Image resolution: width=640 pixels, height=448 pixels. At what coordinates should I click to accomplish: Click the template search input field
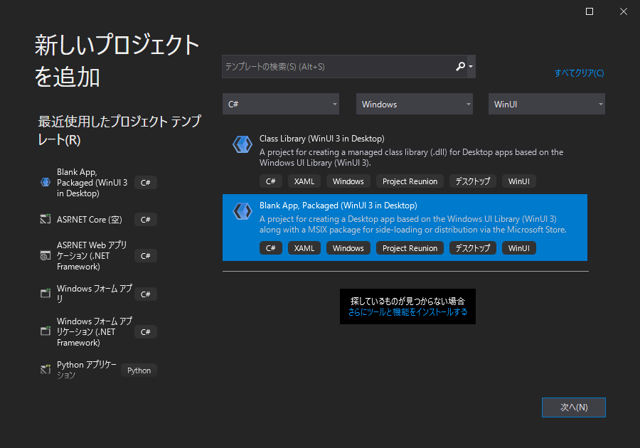coord(339,67)
